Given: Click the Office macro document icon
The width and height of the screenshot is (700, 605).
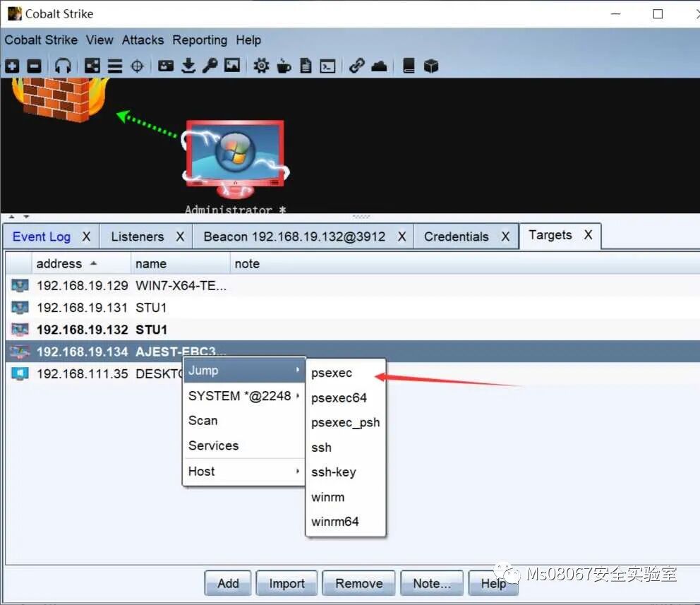Looking at the screenshot, I should pos(306,66).
